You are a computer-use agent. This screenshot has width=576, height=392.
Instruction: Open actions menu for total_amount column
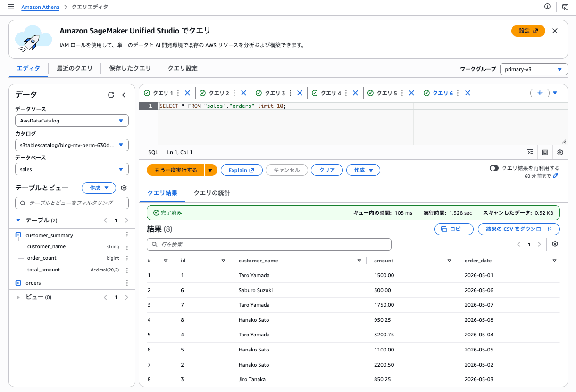pos(127,270)
